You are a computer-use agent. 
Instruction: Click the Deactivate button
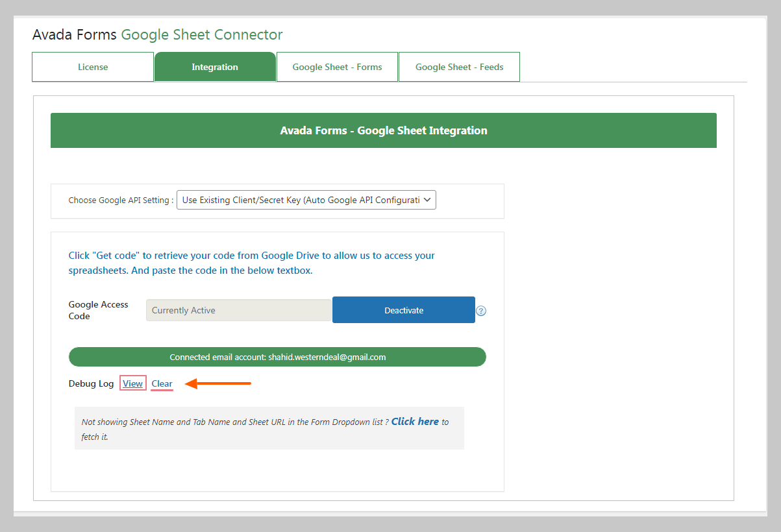point(404,310)
